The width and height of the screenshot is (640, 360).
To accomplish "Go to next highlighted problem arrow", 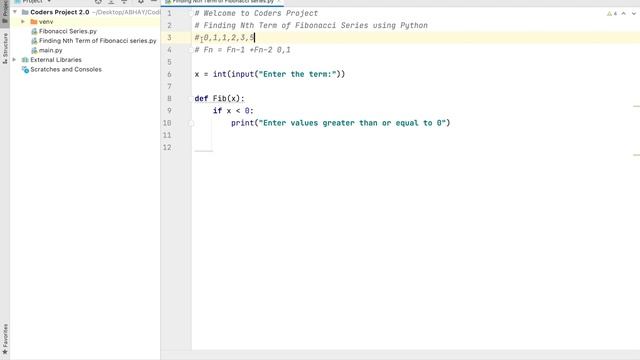I will (x=633, y=13).
